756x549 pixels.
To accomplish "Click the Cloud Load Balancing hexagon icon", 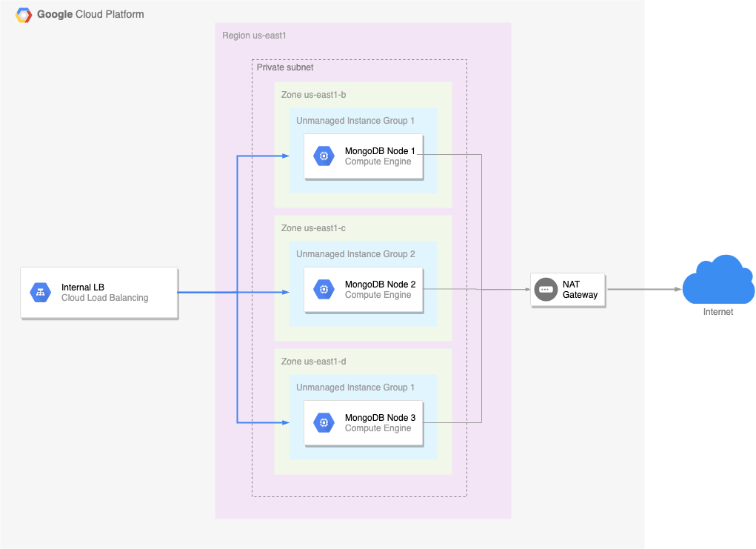I will 41,292.
